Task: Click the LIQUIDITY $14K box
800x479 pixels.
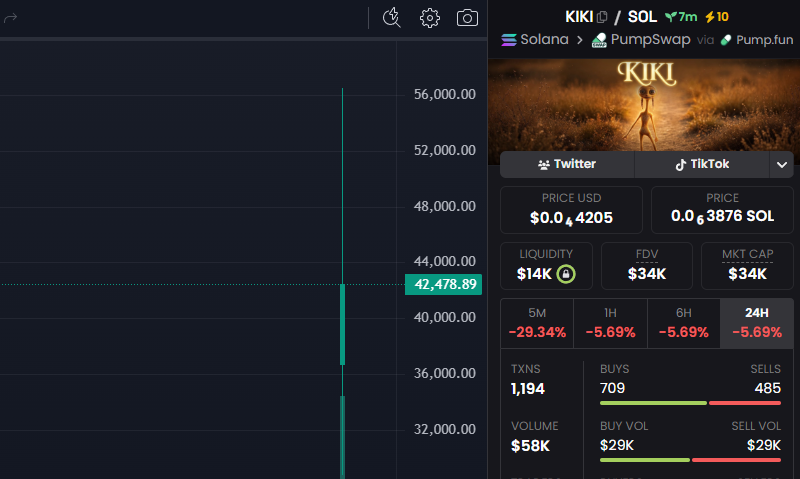Action: pyautogui.click(x=546, y=266)
